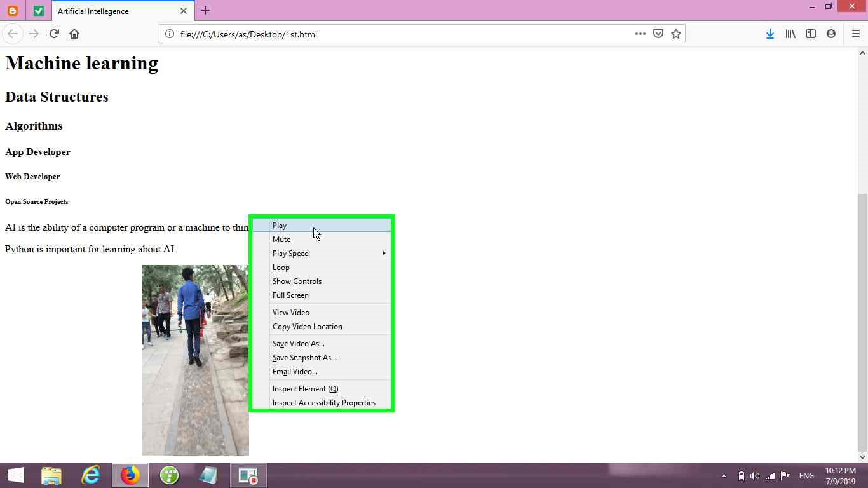This screenshot has height=488, width=868.
Task: Open the content blocking shield panel
Action: (658, 34)
